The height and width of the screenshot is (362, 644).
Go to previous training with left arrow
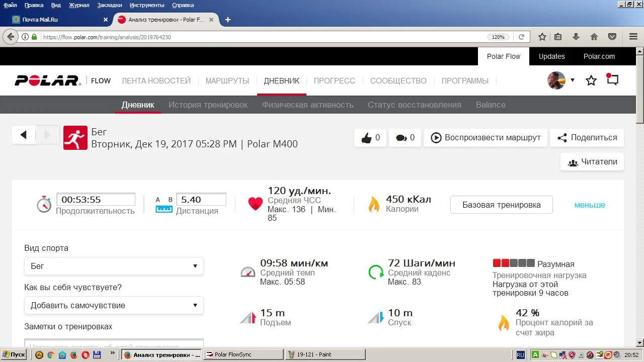[24, 135]
